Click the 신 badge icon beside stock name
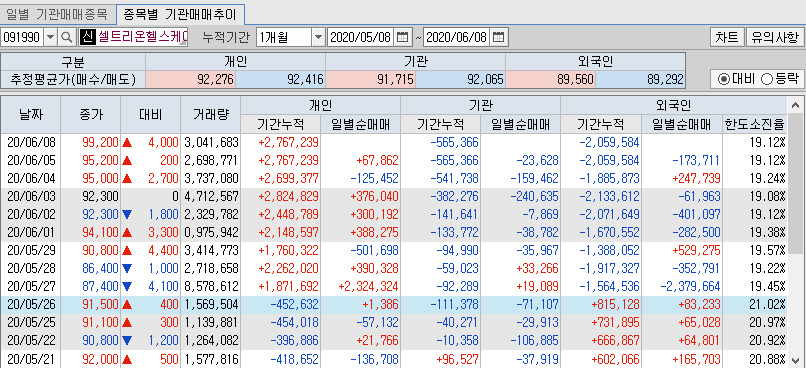Viewport: 806px width, 368px height. pos(87,37)
